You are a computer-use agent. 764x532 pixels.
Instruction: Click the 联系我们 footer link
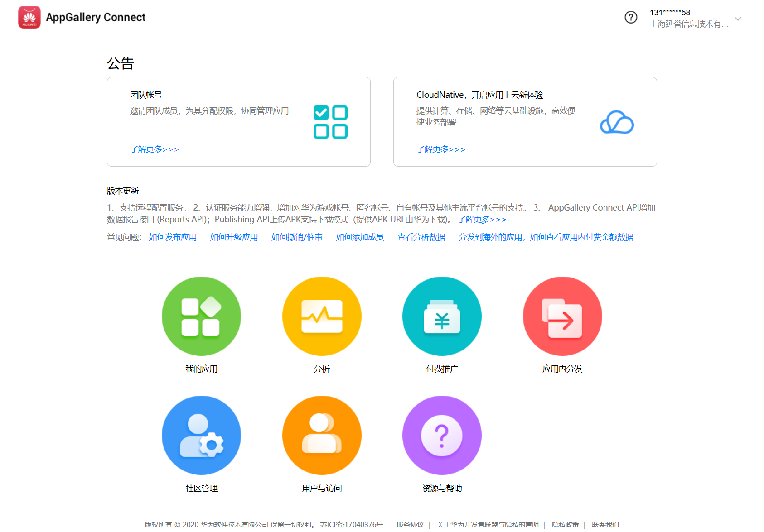click(x=605, y=524)
